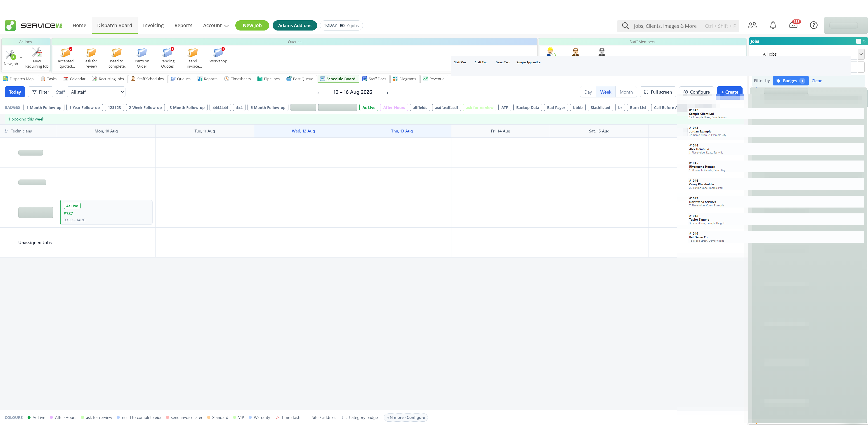Select the Day view

pyautogui.click(x=588, y=92)
